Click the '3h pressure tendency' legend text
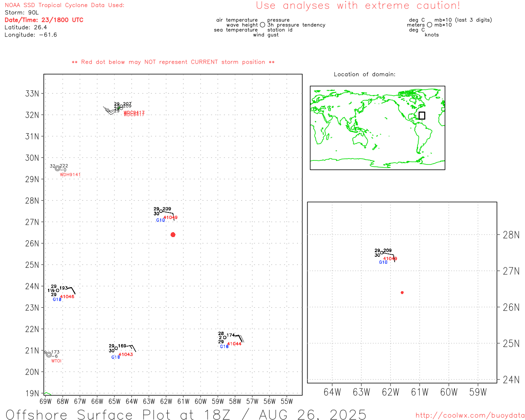 [x=297, y=25]
